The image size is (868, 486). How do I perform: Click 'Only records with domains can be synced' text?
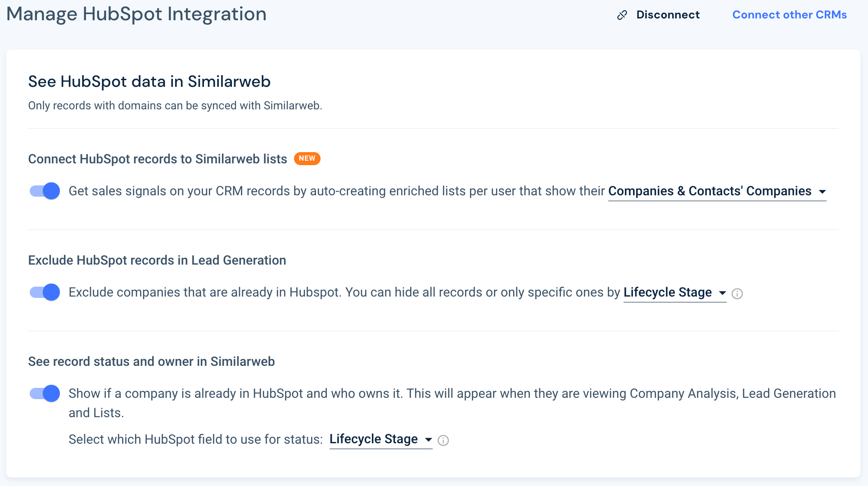175,106
